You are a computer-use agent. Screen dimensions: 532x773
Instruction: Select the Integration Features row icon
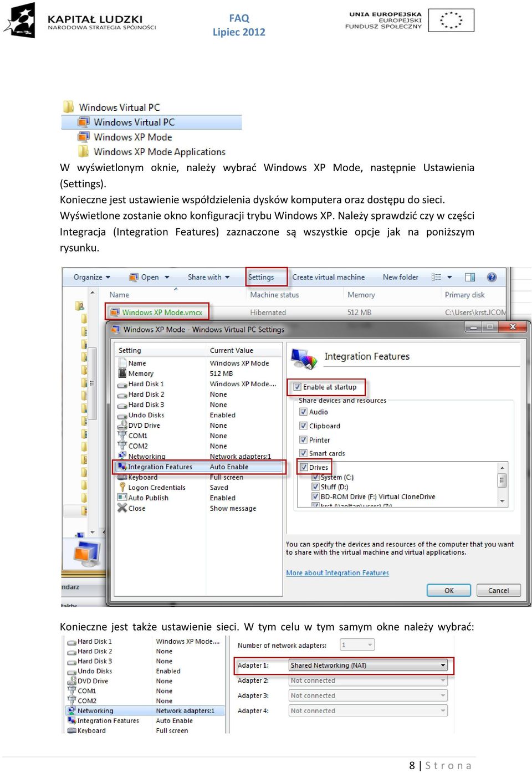pos(122,467)
